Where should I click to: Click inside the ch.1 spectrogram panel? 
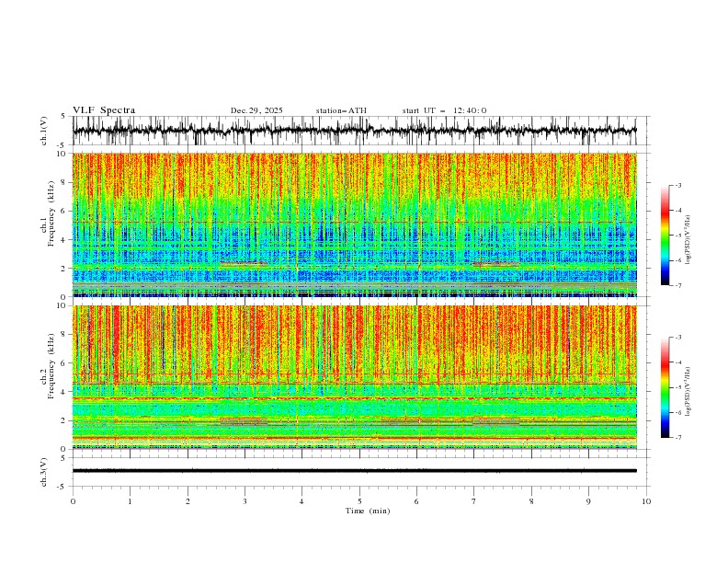(354, 224)
